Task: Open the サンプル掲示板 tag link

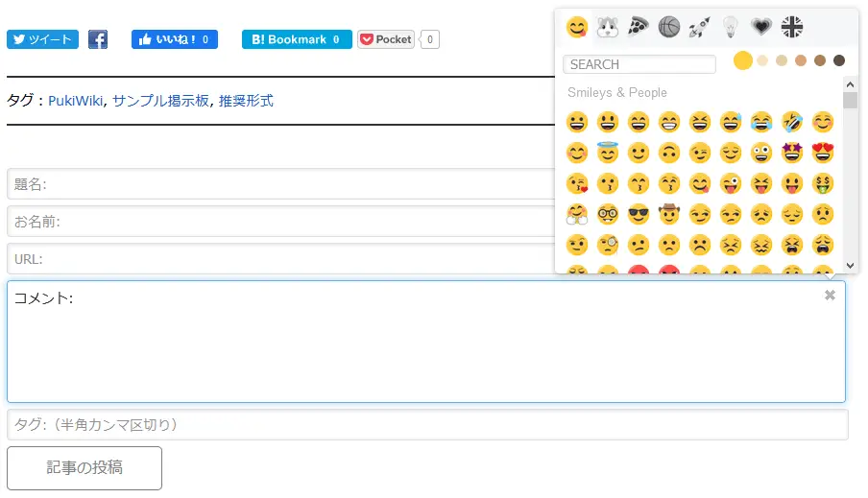Action: 160,101
